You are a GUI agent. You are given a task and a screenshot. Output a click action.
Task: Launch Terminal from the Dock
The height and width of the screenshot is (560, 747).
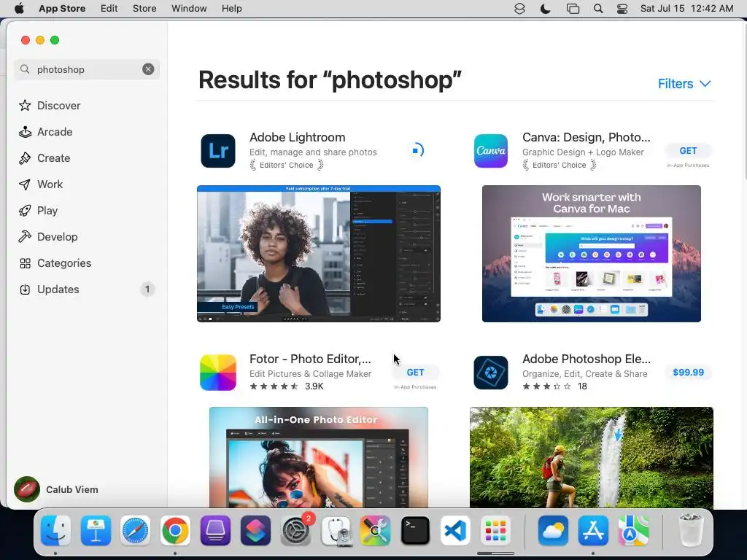point(415,531)
